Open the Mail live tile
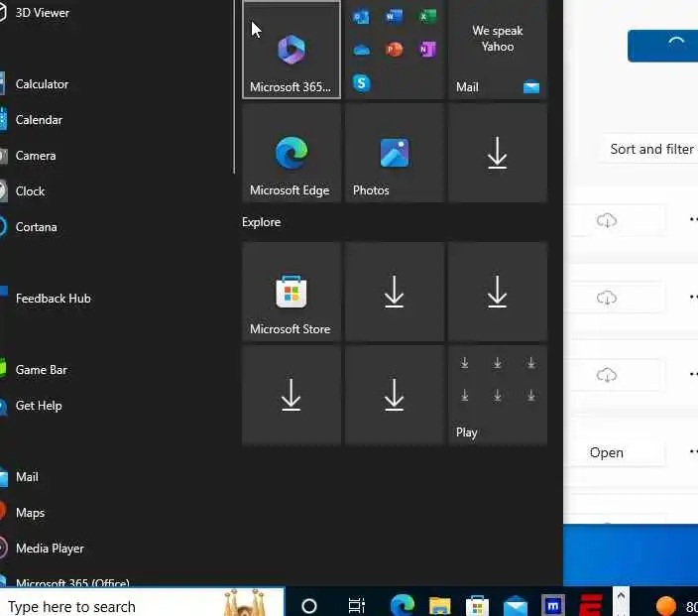 click(498, 49)
